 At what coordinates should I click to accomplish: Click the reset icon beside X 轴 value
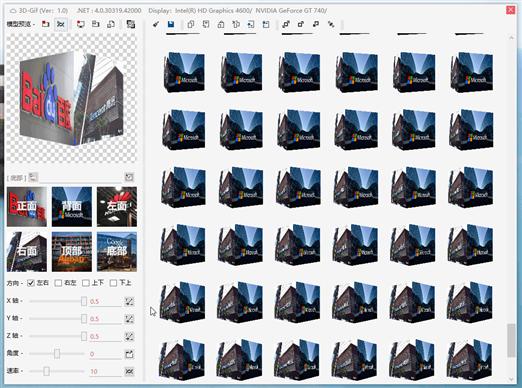(x=129, y=301)
